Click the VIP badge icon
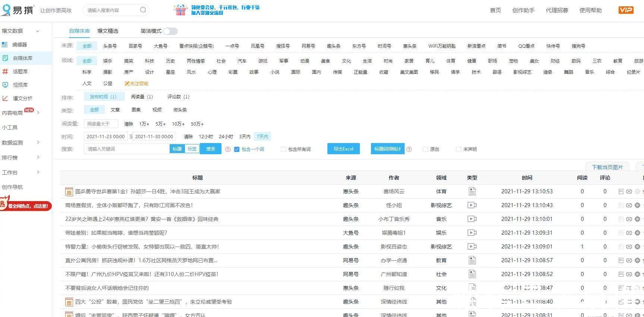The image size is (644, 317). pyautogui.click(x=626, y=10)
